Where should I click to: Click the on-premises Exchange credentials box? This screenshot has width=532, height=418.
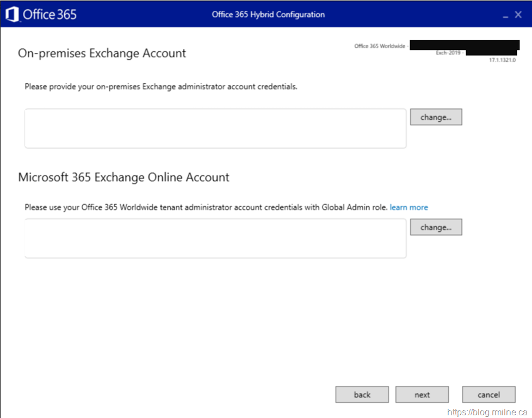point(215,128)
